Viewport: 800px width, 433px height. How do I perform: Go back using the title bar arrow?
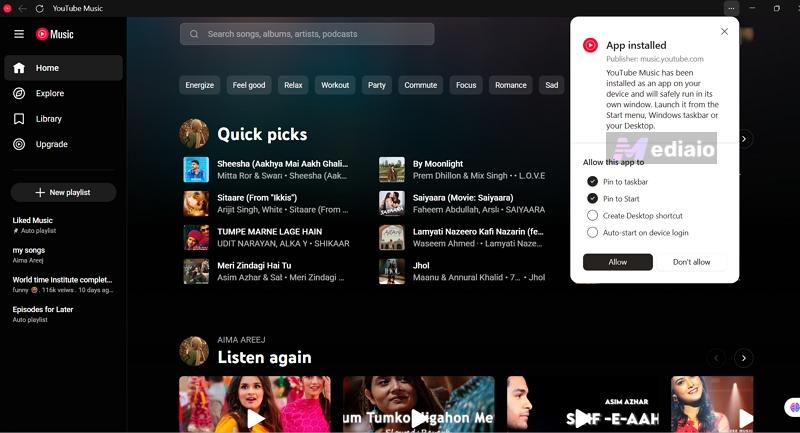[x=22, y=9]
